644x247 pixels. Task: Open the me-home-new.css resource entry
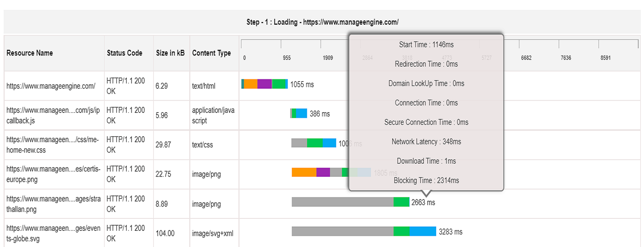[x=52, y=145]
